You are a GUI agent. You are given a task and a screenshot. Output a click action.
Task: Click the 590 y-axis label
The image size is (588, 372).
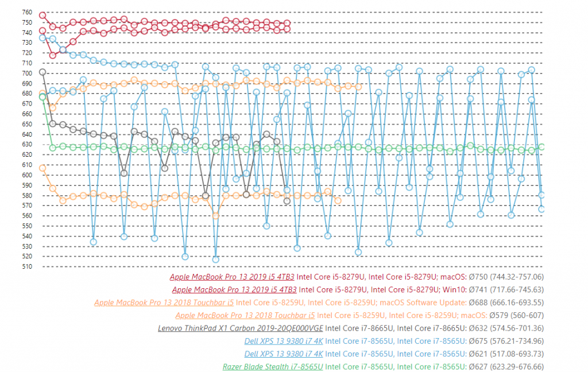click(27, 185)
